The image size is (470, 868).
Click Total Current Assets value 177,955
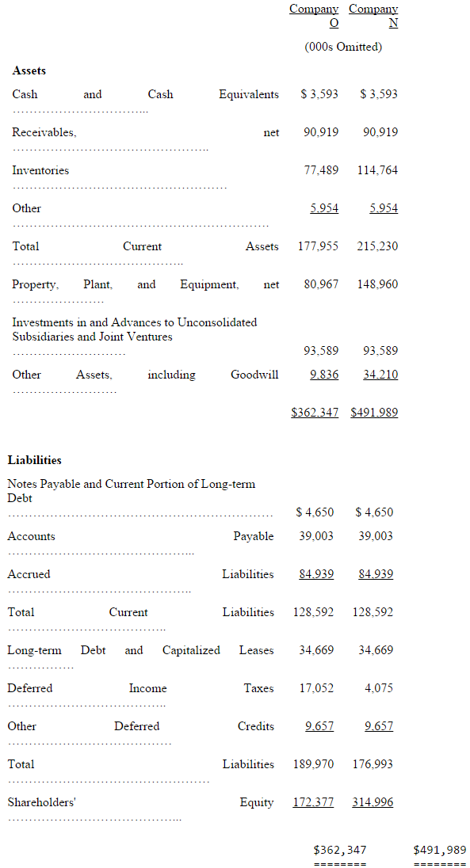click(318, 246)
